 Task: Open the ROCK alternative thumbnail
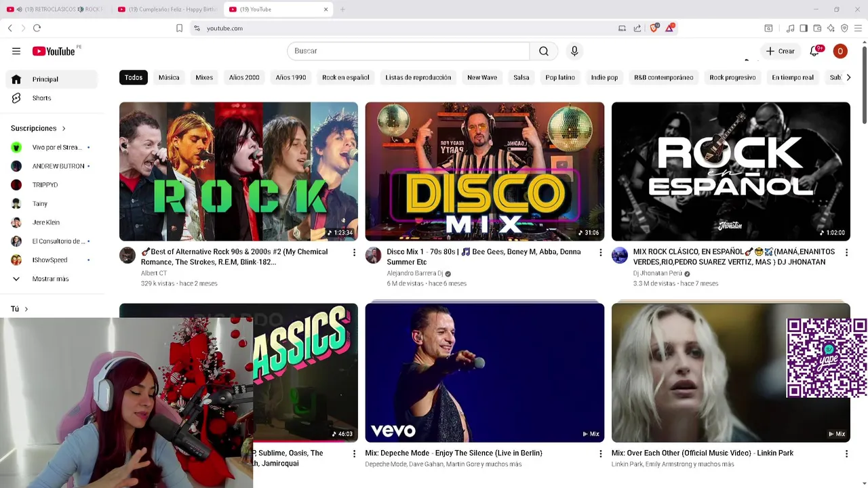239,171
